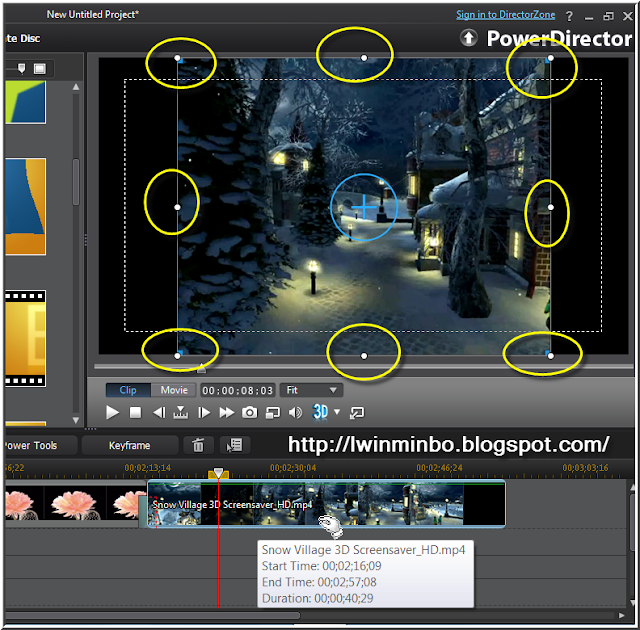Toggle the 3D preview mode
This screenshot has height=630, width=640.
[320, 412]
